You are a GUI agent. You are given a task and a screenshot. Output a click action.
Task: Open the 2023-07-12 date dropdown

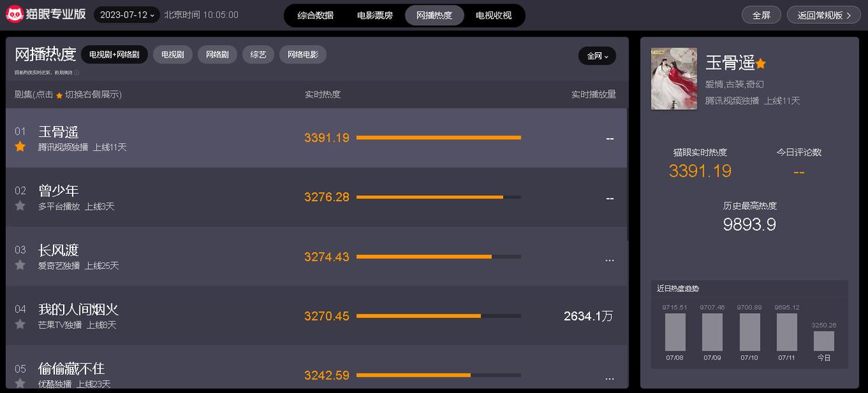click(x=127, y=15)
